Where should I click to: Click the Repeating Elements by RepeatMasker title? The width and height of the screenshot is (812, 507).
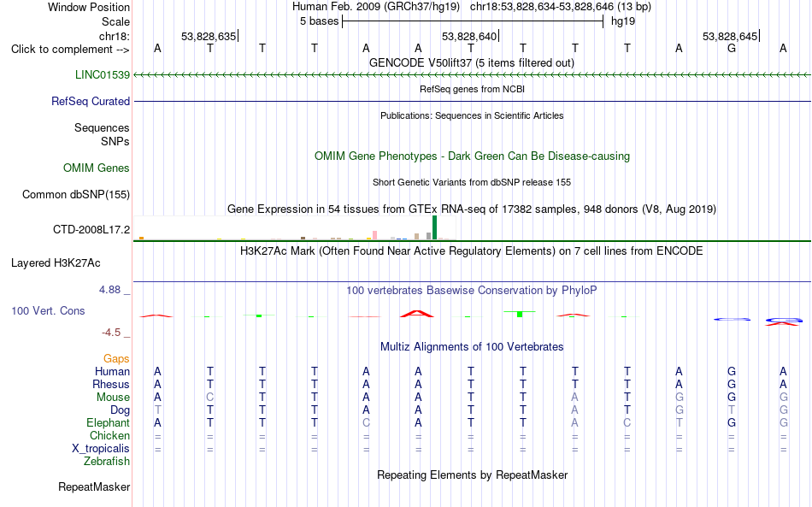[x=472, y=475]
